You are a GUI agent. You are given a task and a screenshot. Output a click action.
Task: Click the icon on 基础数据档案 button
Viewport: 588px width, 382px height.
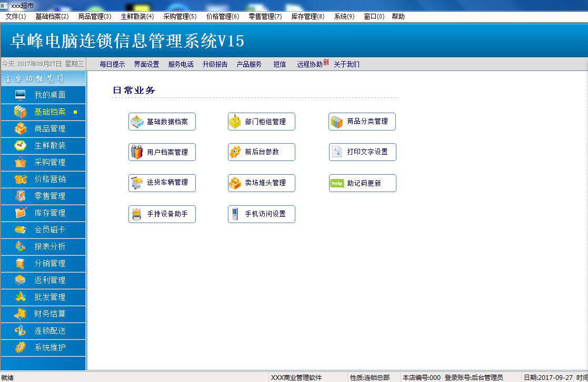click(x=137, y=122)
